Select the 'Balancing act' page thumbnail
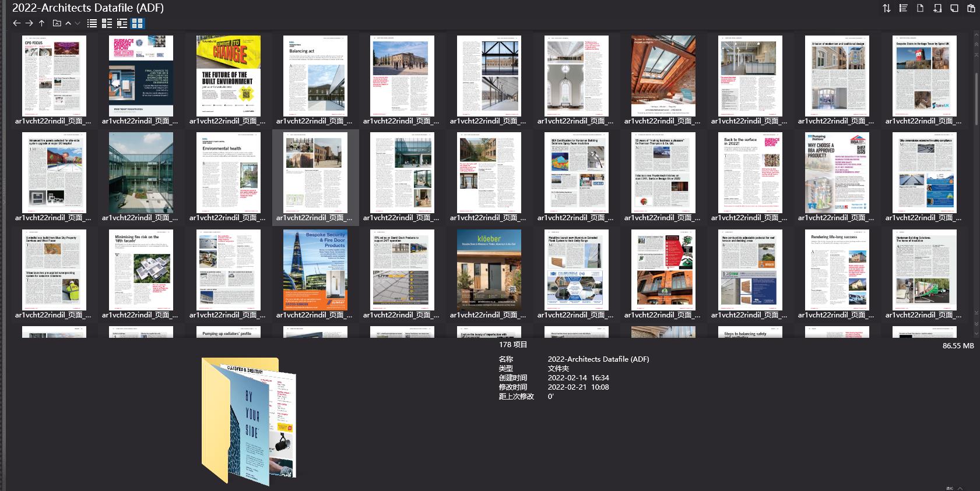980x491 pixels. 315,76
